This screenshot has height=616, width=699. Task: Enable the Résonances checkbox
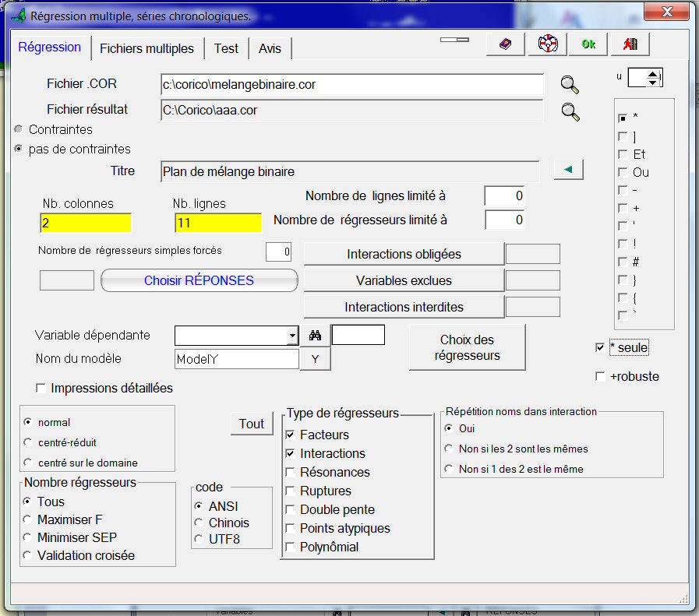click(x=291, y=472)
